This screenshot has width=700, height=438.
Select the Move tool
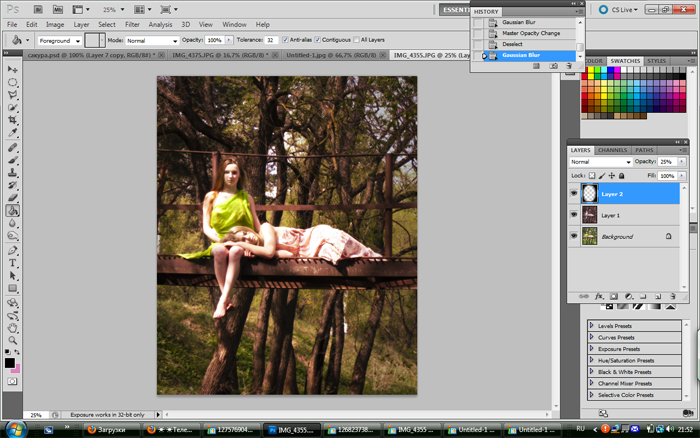click(x=12, y=70)
